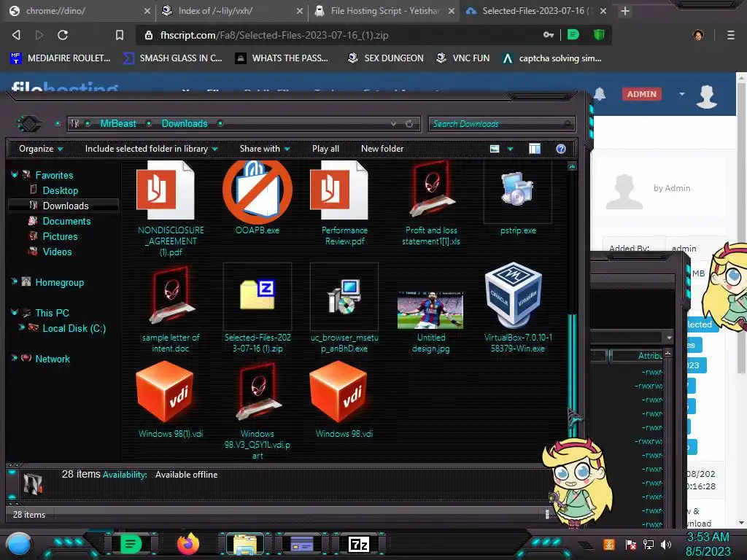Click the ADMIN badge on the site header
747x560 pixels.
tap(641, 94)
